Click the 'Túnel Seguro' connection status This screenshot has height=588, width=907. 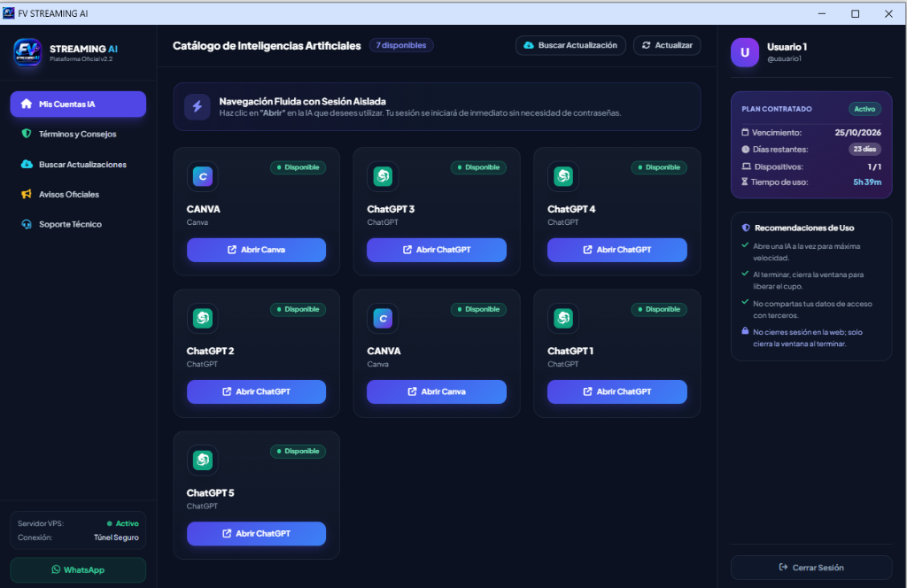[x=116, y=538]
